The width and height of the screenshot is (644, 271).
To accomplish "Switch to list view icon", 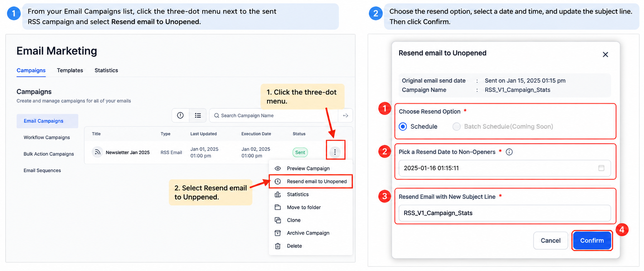I will [198, 115].
